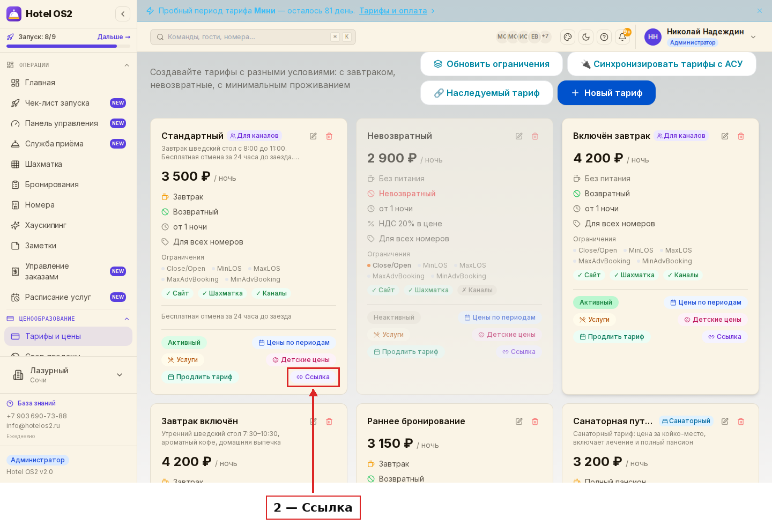Open the help question-mark icon
Image resolution: width=772 pixels, height=532 pixels.
click(x=604, y=37)
